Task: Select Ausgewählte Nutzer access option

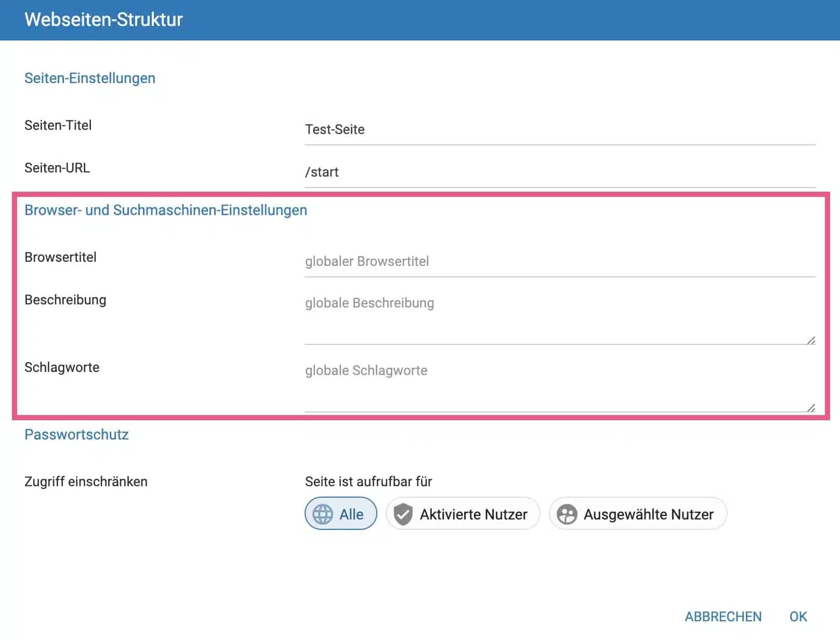Action: click(x=637, y=514)
